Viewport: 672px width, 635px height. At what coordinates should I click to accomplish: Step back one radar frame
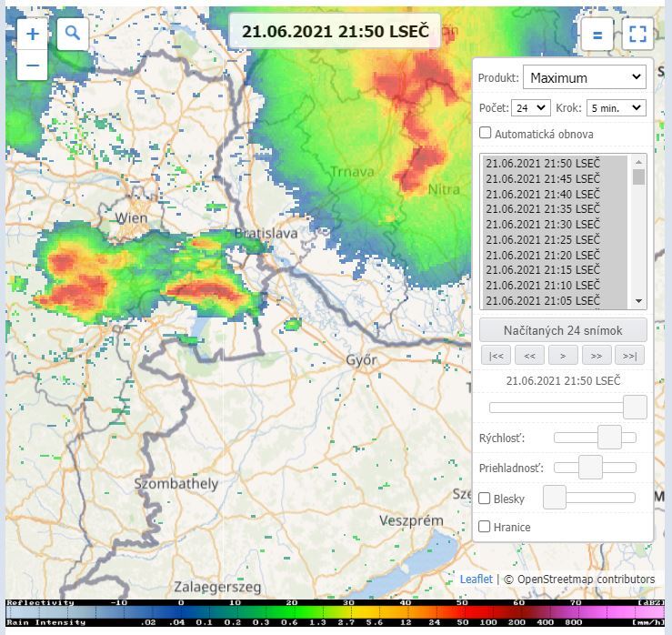pyautogui.click(x=529, y=355)
